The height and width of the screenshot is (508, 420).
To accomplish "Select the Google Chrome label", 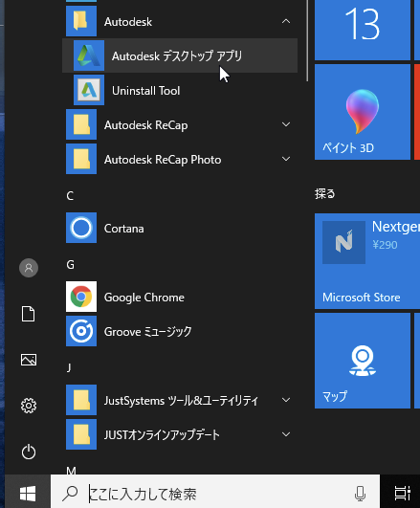I will [144, 298].
